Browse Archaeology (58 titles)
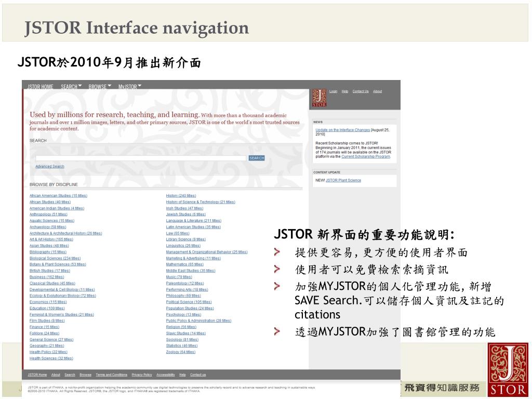This screenshot has width=532, height=399. pos(48,227)
